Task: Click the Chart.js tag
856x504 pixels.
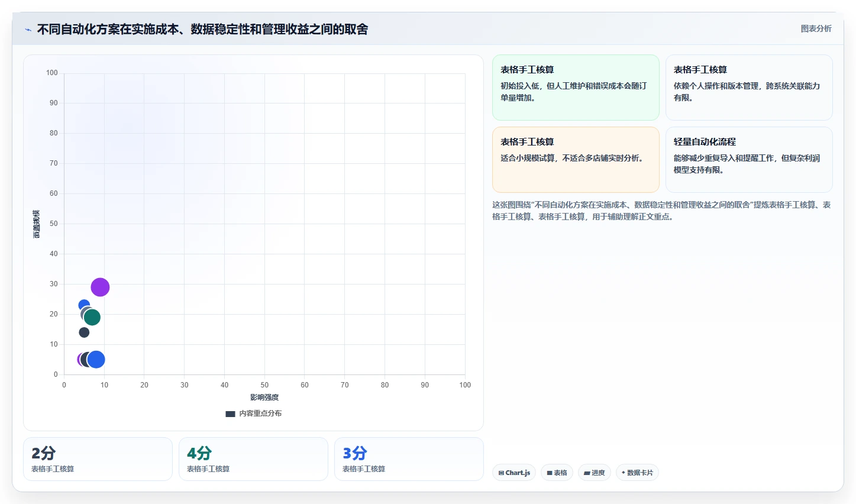Action: 514,473
